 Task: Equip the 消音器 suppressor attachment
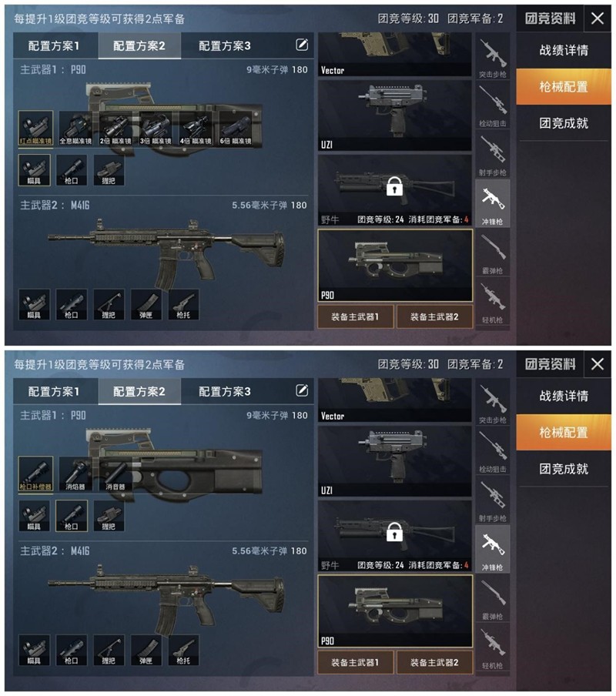pyautogui.click(x=115, y=474)
